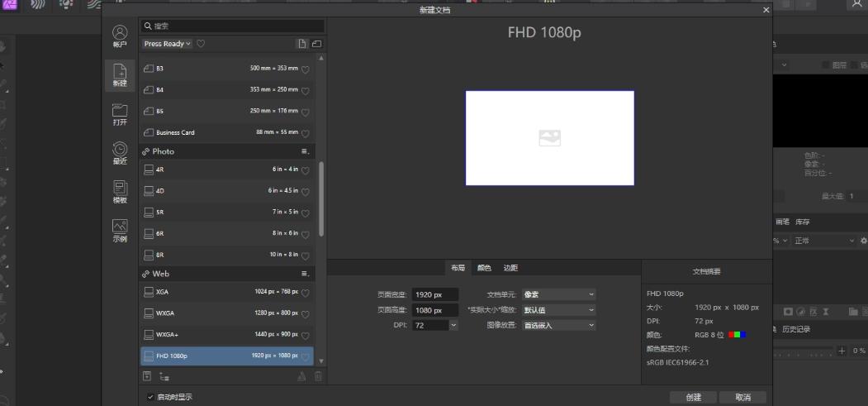
Task: Open Photo category options menu
Action: (305, 151)
